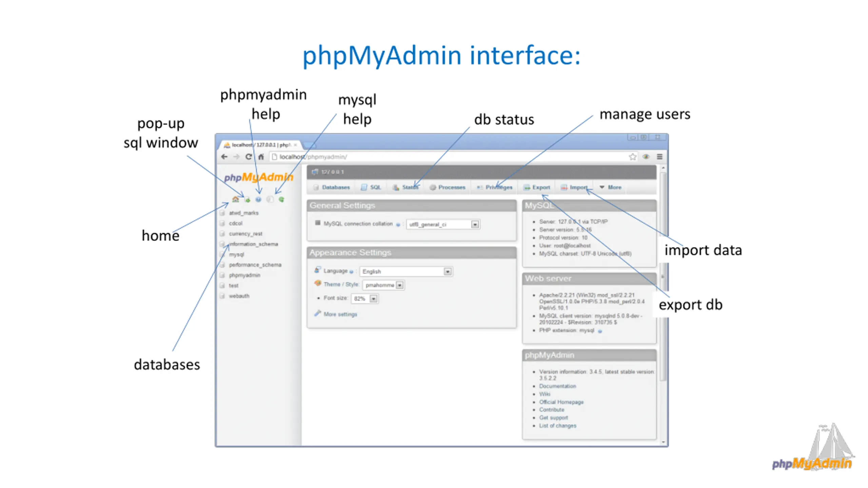Click the page vertical scrollbar
The image size is (868, 488).
(x=663, y=276)
